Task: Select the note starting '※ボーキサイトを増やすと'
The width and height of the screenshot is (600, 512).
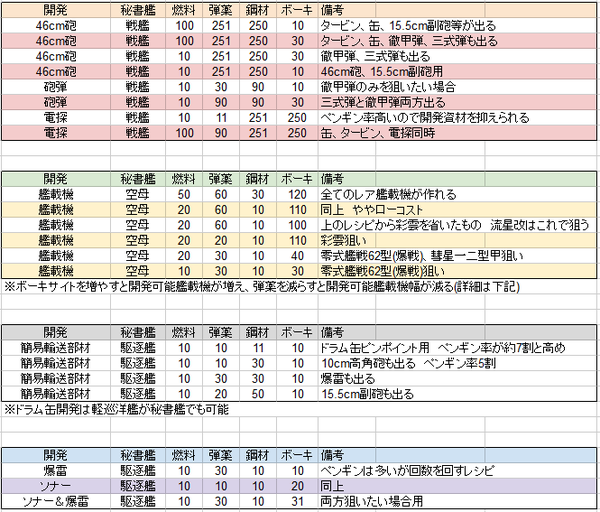Action: [262, 287]
